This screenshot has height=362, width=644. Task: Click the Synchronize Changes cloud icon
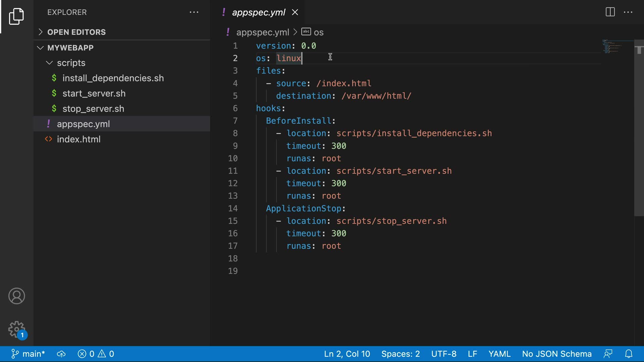point(61,354)
